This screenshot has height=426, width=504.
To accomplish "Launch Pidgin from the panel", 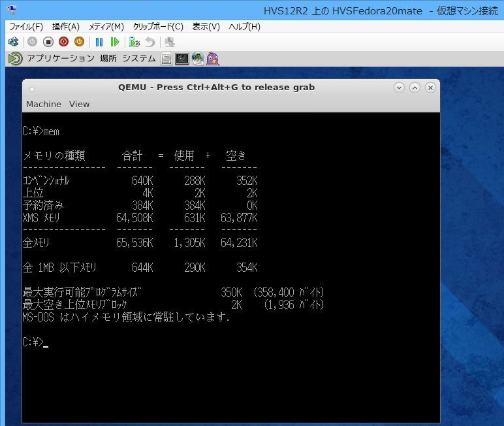I will pyautogui.click(x=212, y=59).
